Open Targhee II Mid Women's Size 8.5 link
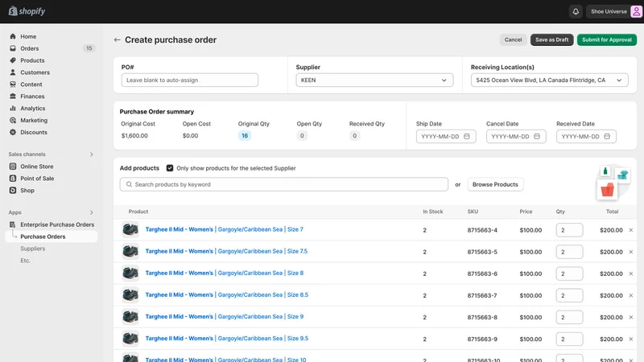 pos(227,294)
